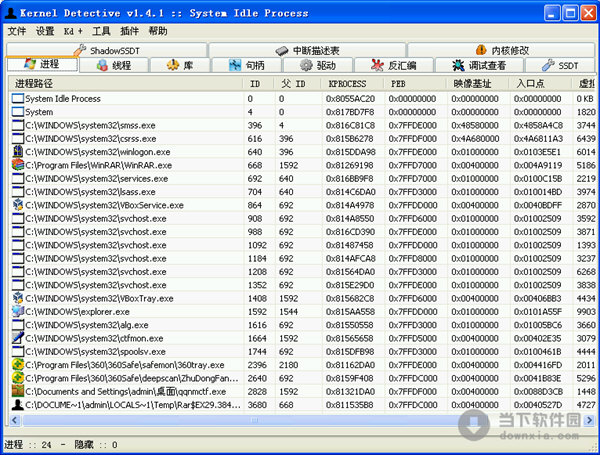This screenshot has width=600, height=455.
Task: Switch to the ShadowSSDT tab
Action: (x=107, y=50)
